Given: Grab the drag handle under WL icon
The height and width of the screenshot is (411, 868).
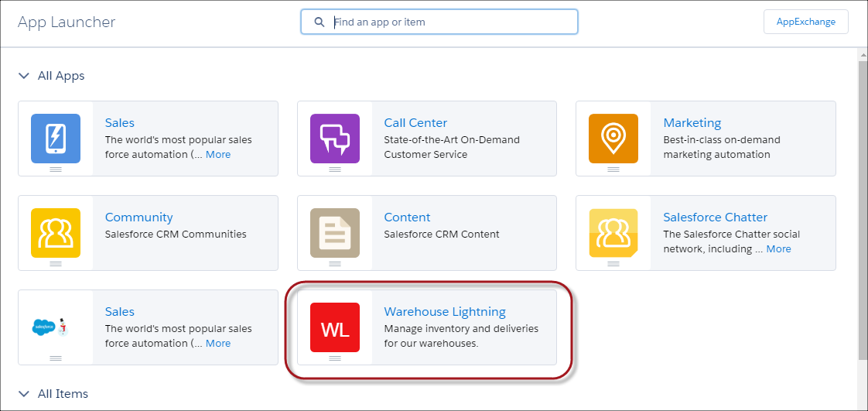Looking at the screenshot, I should (x=335, y=358).
